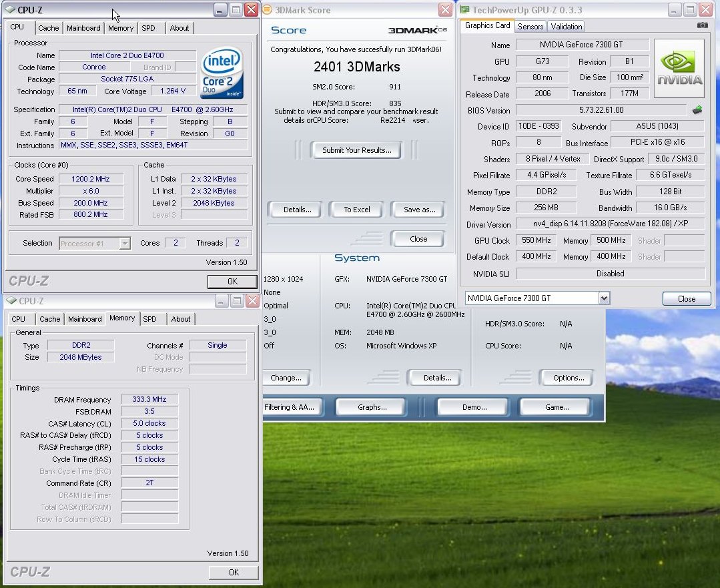
Task: Click Close button in GPU-Z
Action: point(687,298)
